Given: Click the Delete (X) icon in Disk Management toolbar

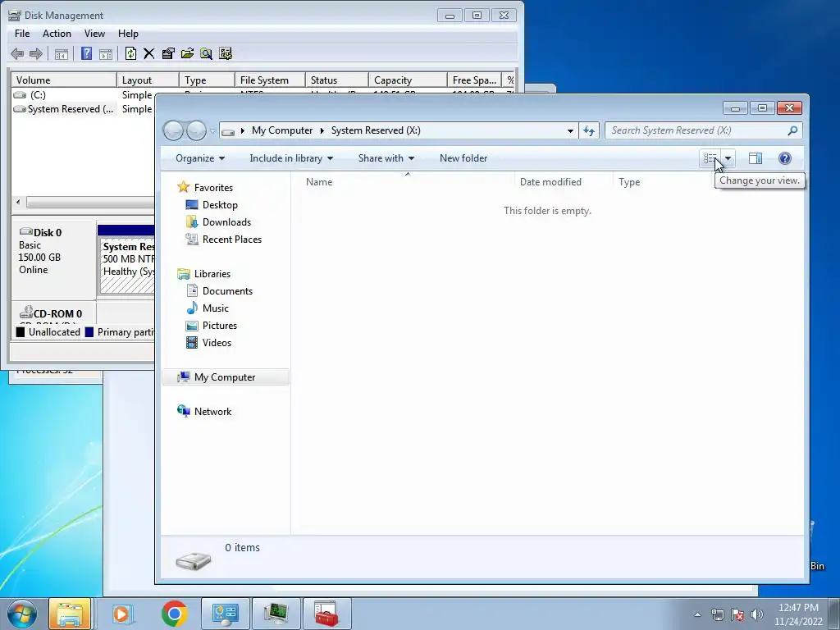Looking at the screenshot, I should point(149,53).
